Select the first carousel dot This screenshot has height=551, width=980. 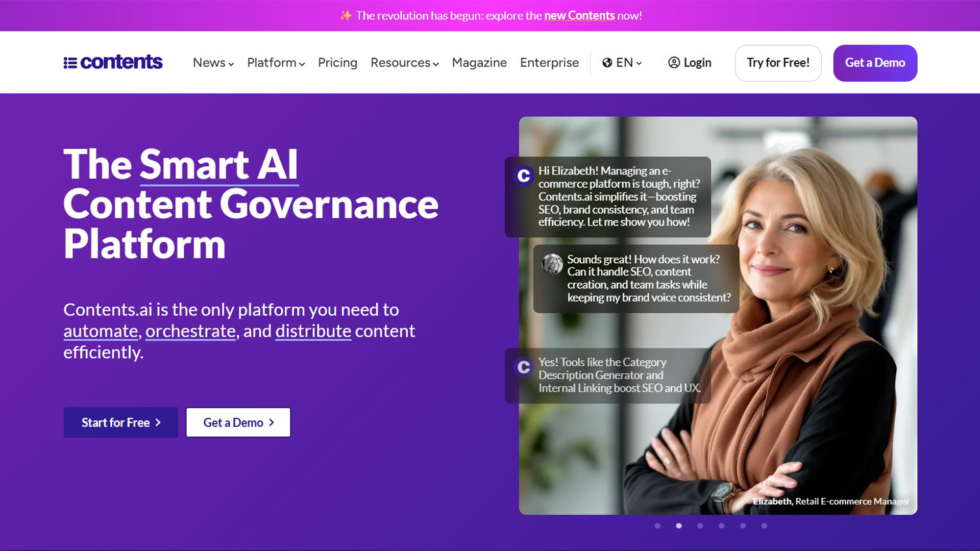point(657,525)
